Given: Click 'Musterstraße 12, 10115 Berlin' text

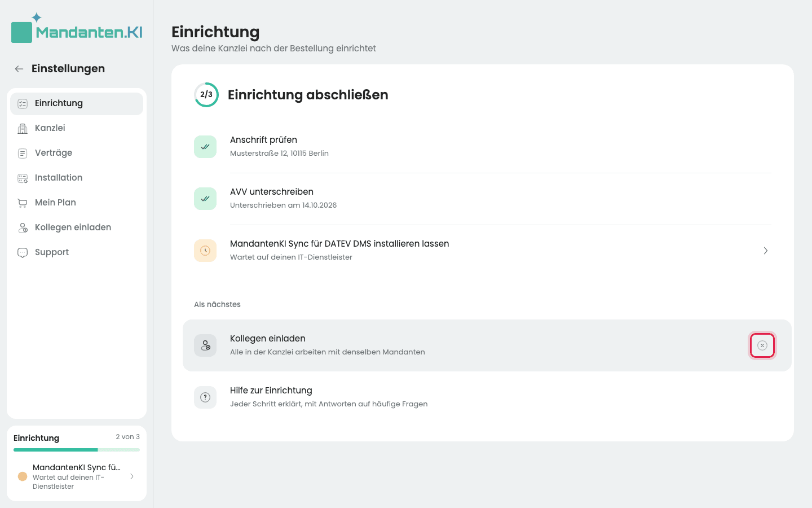Looking at the screenshot, I should 279,154.
